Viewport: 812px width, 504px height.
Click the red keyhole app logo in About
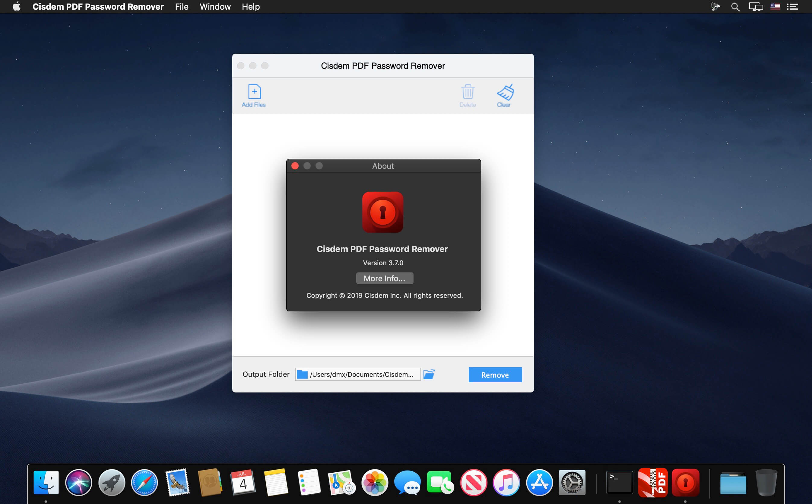tap(382, 212)
